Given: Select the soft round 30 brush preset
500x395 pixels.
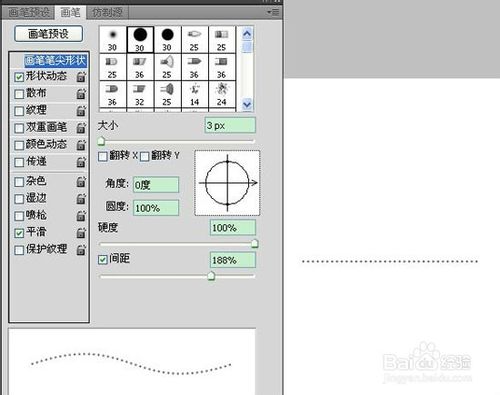Looking at the screenshot, I should 113,39.
